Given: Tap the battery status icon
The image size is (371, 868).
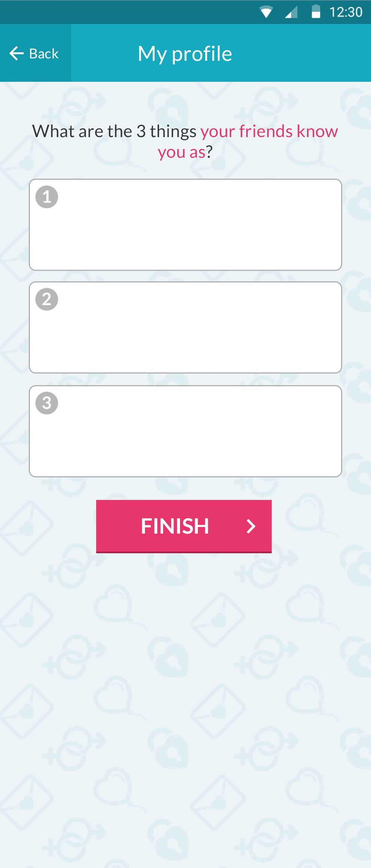Looking at the screenshot, I should coord(316,12).
